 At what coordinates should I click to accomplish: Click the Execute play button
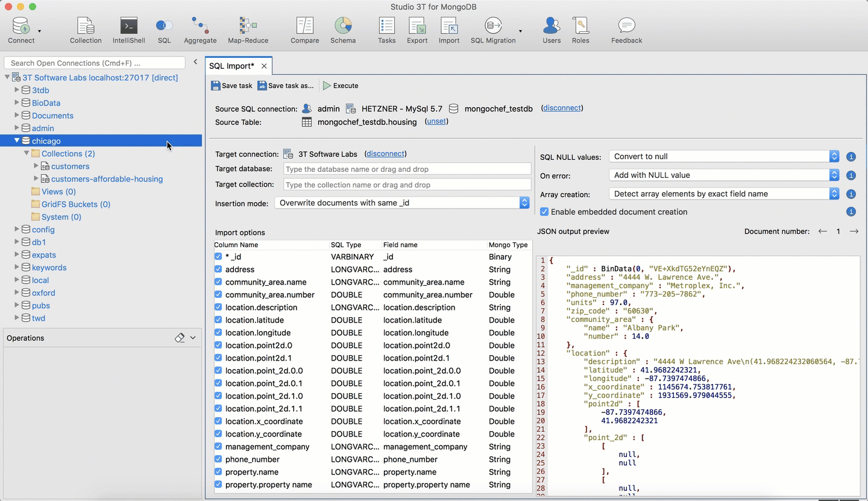coord(341,86)
